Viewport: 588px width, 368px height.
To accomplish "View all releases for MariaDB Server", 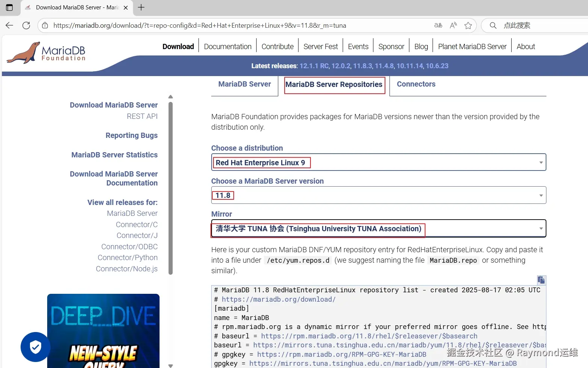I will 132,213.
